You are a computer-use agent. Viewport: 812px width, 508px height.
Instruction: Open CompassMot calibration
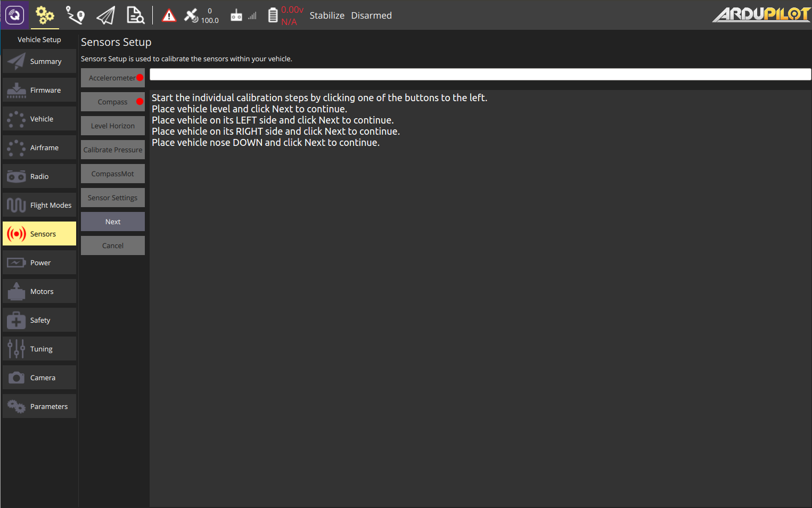pyautogui.click(x=113, y=174)
